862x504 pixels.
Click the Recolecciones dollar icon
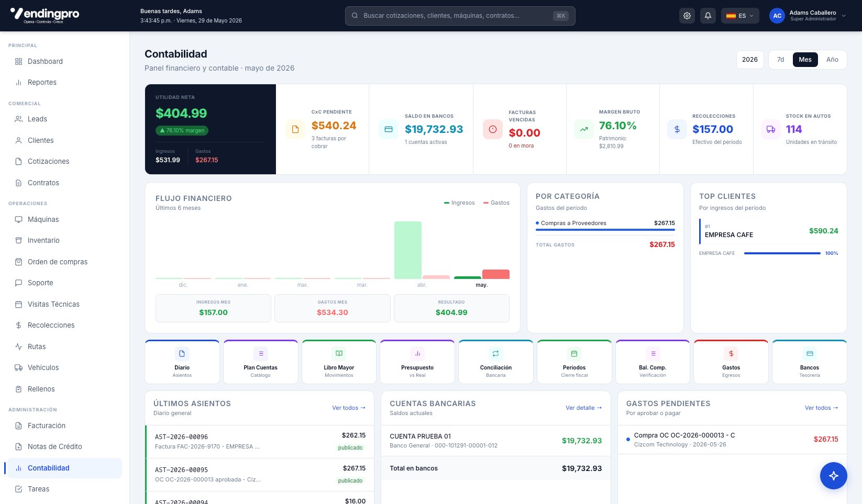[x=677, y=129]
